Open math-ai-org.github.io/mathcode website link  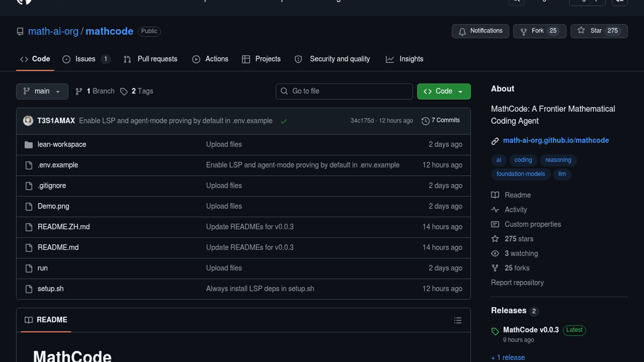tap(555, 140)
